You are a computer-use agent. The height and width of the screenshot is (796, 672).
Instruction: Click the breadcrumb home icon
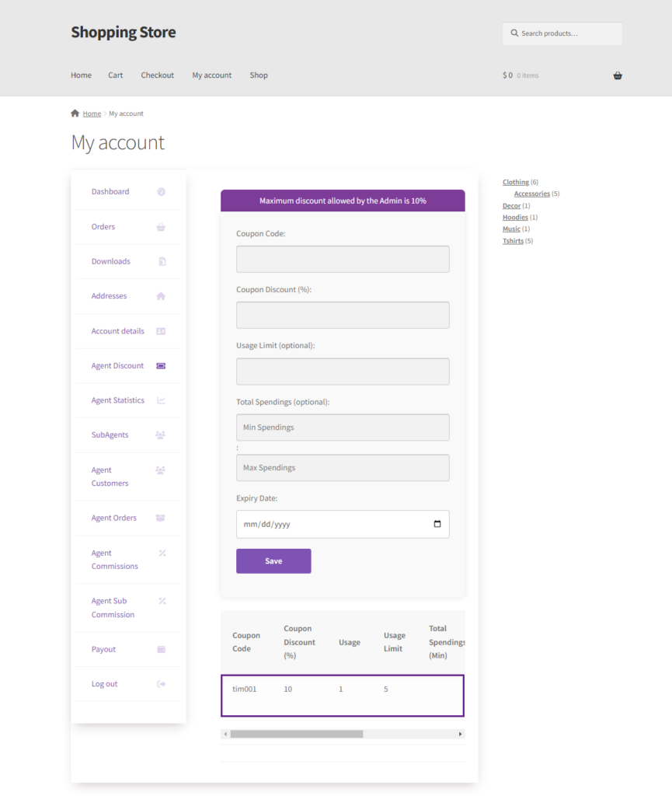point(75,113)
